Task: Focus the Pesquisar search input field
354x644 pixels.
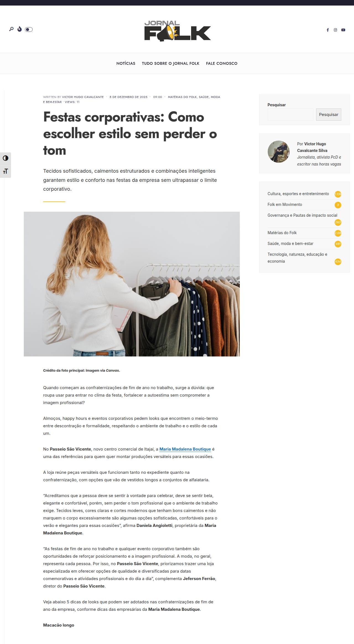Action: tap(290, 115)
